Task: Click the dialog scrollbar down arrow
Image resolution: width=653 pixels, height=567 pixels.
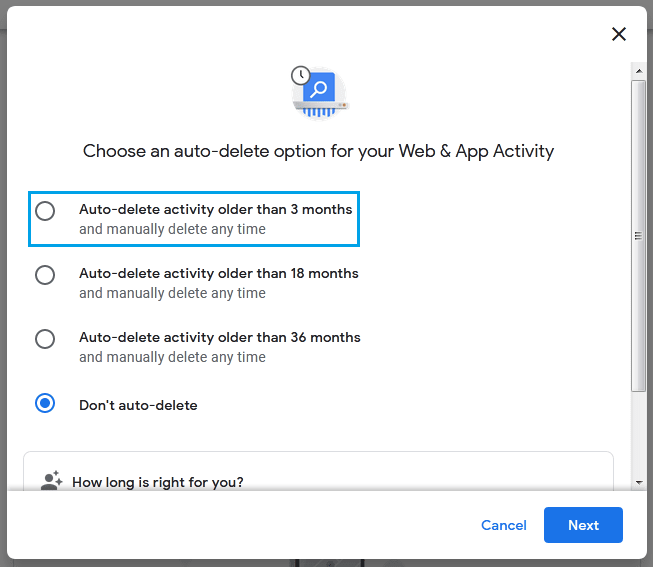Action: [x=639, y=483]
